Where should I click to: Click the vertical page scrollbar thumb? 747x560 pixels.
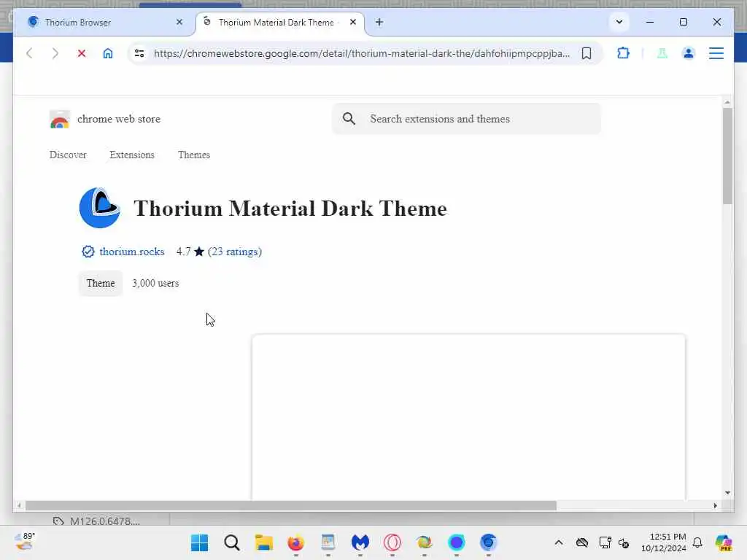(x=727, y=156)
